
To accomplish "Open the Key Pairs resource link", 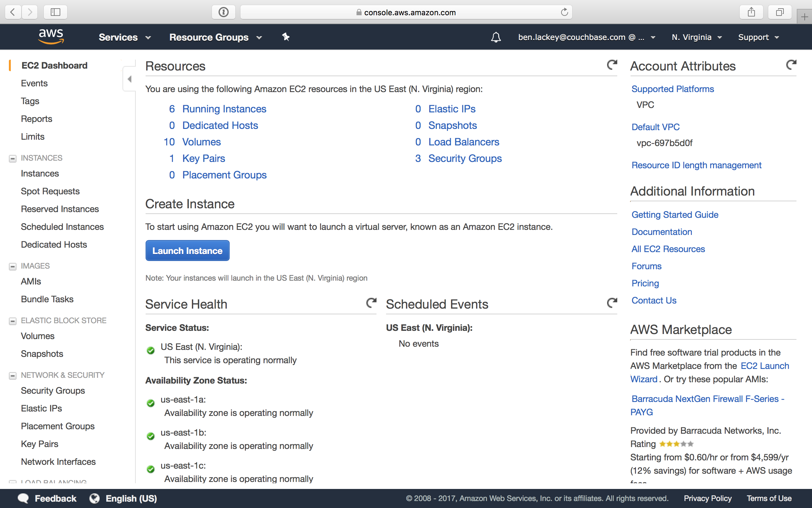I will (204, 158).
